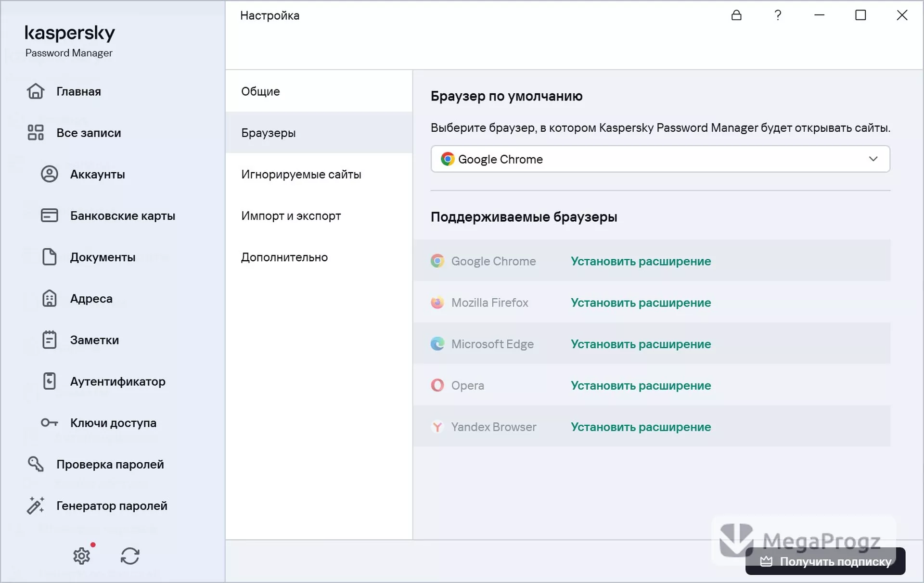
Task: Open the Главная home icon
Action: 36,91
